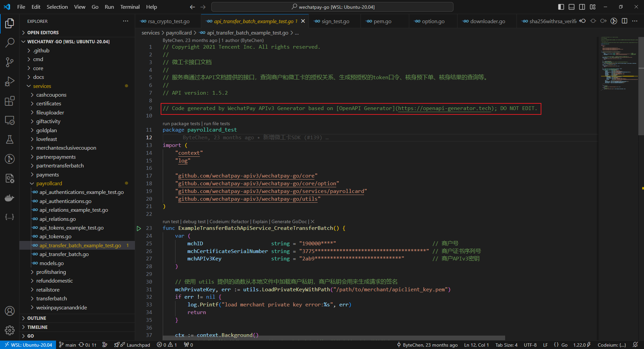Image resolution: width=644 pixels, height=349 pixels.
Task: Open the Terminal menu
Action: coord(130,7)
